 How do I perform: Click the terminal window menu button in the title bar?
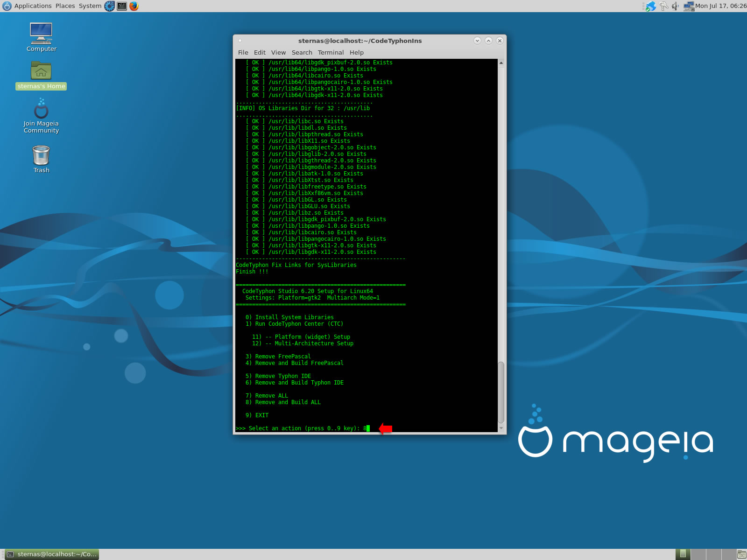coord(240,41)
